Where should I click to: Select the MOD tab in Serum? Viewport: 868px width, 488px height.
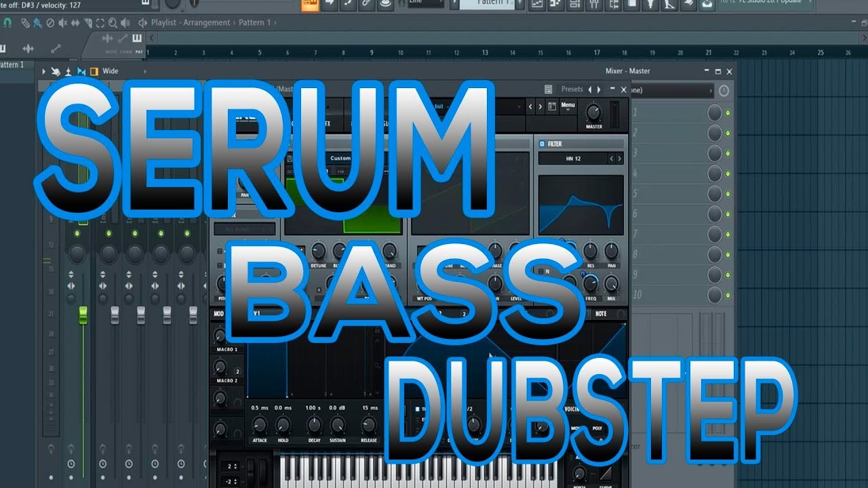tap(219, 314)
